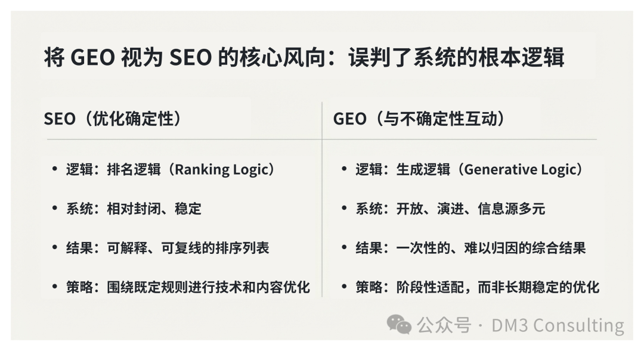Select the 策略：阶段性适配 bullet under GEO
644x351 pixels.
click(477, 287)
